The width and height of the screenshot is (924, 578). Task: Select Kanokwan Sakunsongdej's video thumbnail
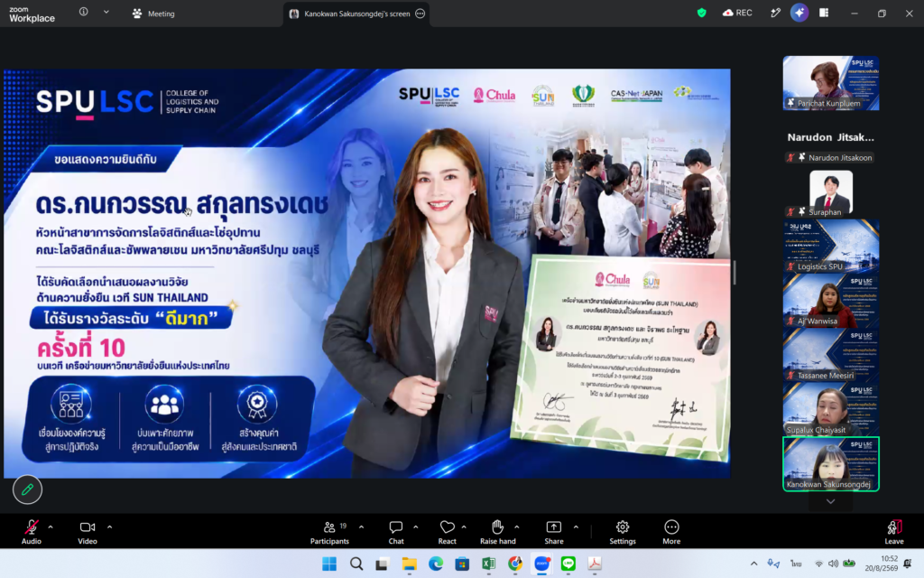pyautogui.click(x=831, y=464)
